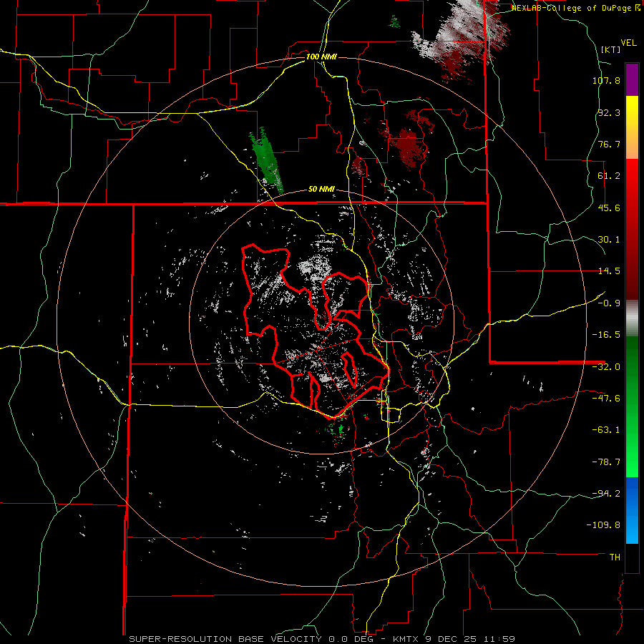Click the 50 NMI range ring label
The image size is (644, 644).
tap(321, 190)
